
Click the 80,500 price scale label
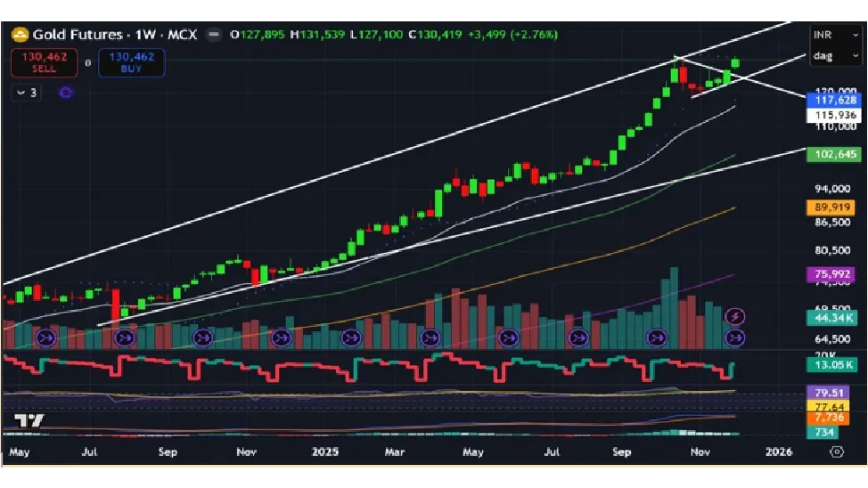pyautogui.click(x=832, y=250)
